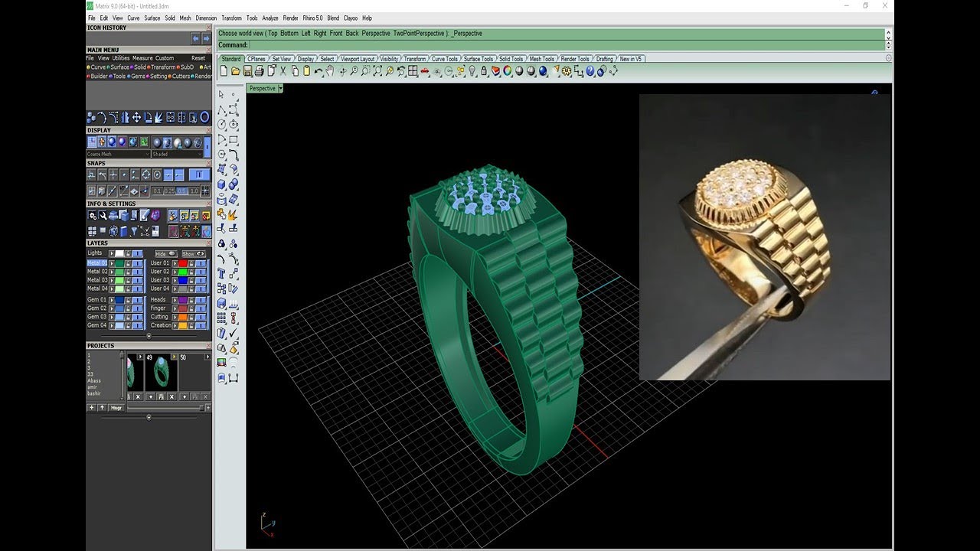Image resolution: width=980 pixels, height=551 pixels.
Task: Click the blue ring icon in Main Menu
Action: [204, 117]
